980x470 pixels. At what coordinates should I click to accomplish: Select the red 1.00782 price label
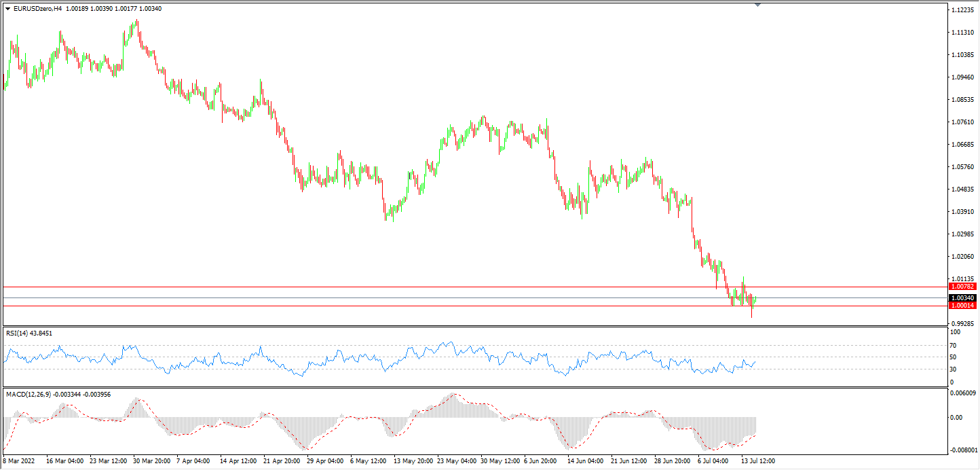(x=962, y=287)
